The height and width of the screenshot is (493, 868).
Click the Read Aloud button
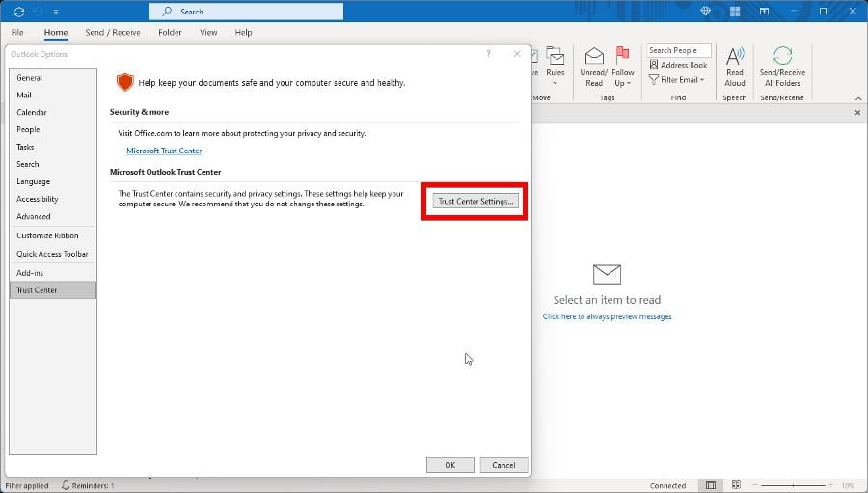click(735, 67)
